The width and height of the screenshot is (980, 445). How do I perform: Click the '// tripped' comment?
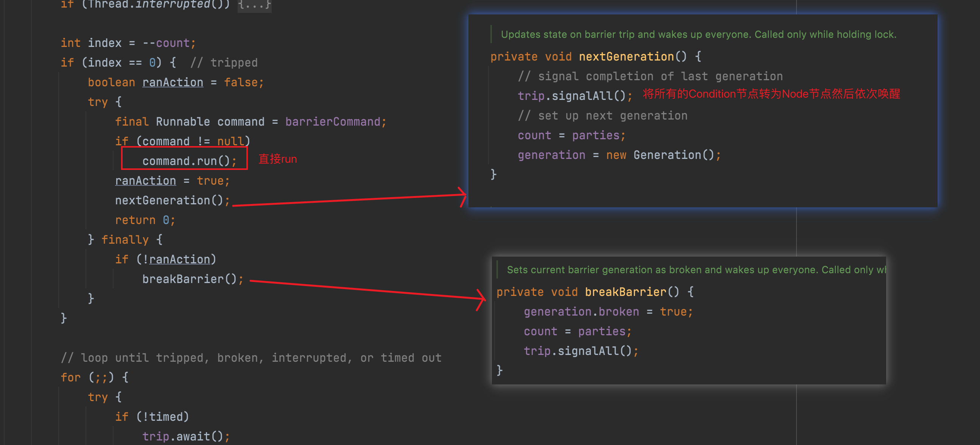(x=224, y=62)
